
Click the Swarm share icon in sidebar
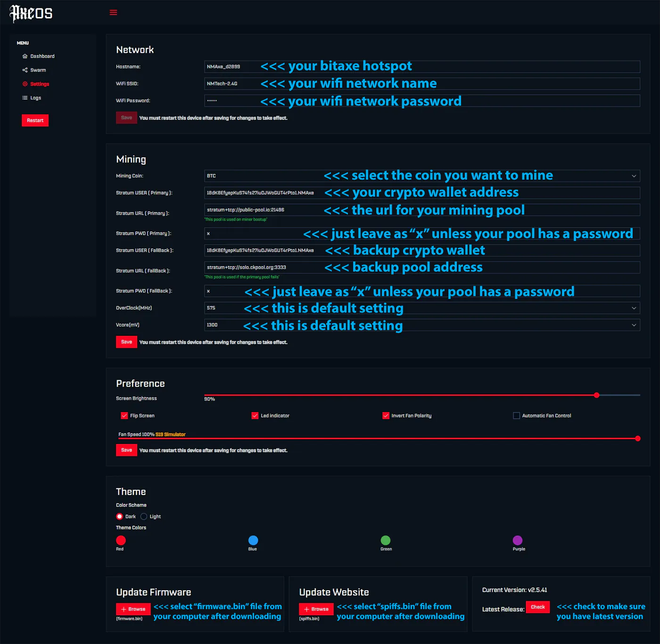[25, 70]
